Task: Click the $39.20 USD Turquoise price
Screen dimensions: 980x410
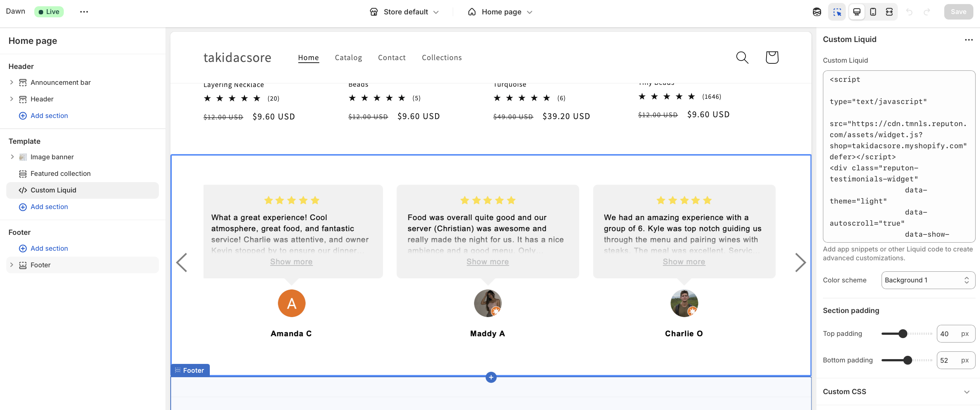Action: click(566, 117)
